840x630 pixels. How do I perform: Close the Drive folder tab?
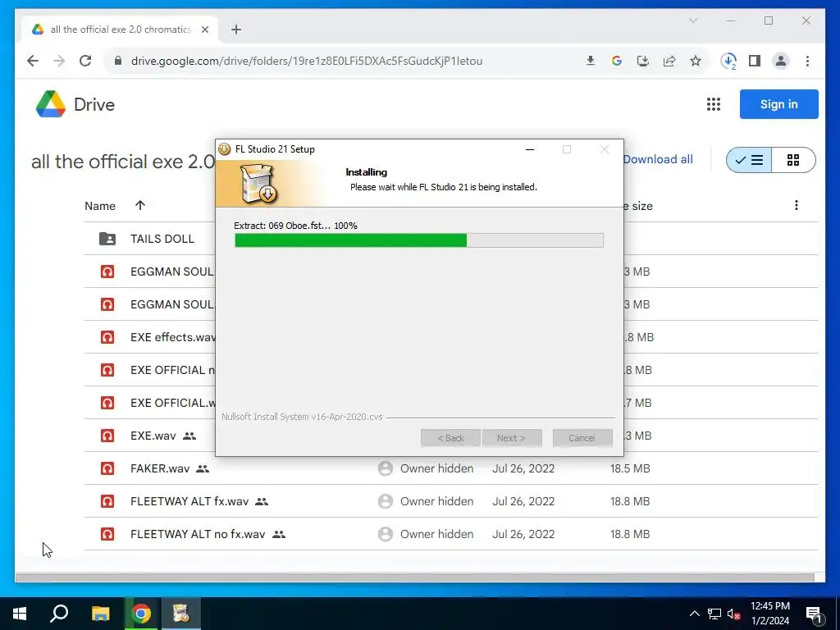click(204, 30)
